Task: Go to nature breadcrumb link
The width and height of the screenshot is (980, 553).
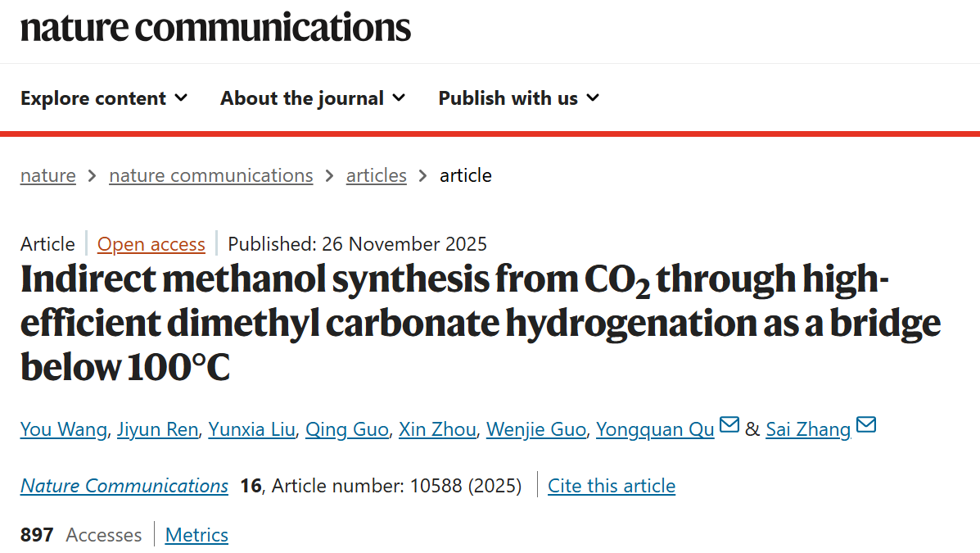Action: coord(48,175)
